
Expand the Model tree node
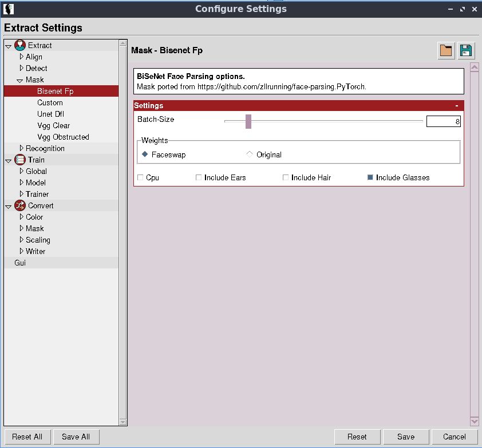pos(21,182)
